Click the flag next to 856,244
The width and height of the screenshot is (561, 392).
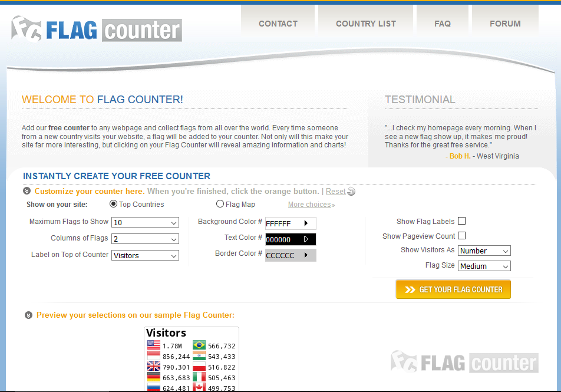154,356
